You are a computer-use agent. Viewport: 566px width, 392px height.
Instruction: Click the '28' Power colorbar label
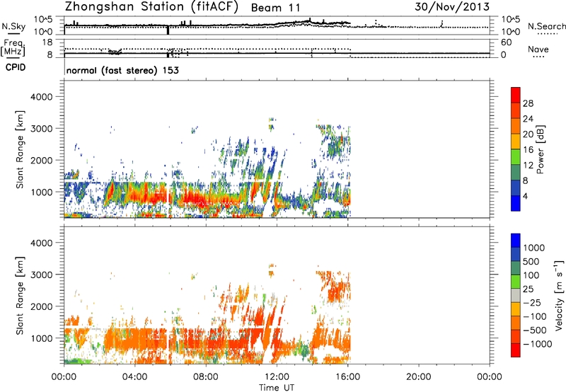(528, 103)
